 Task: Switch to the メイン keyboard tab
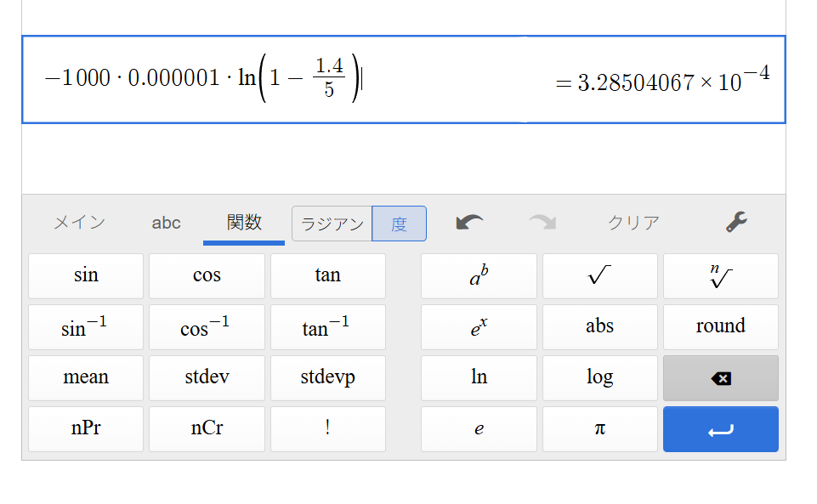coord(79,223)
